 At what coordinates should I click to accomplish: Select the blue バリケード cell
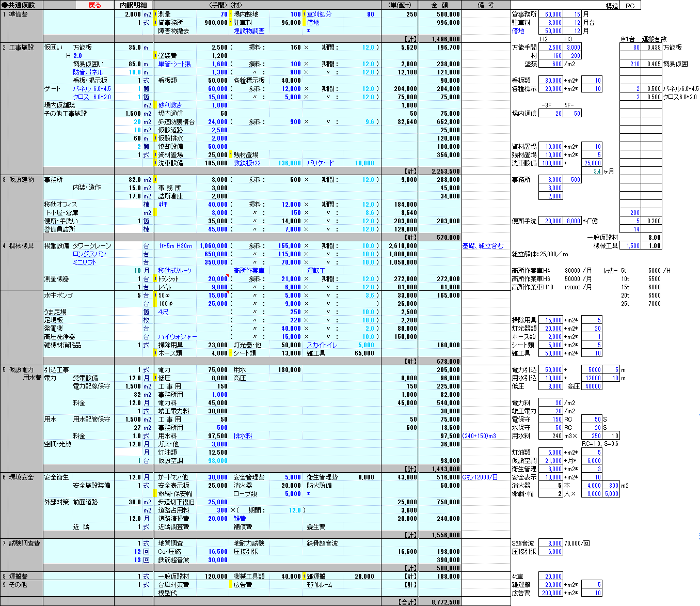320,163
